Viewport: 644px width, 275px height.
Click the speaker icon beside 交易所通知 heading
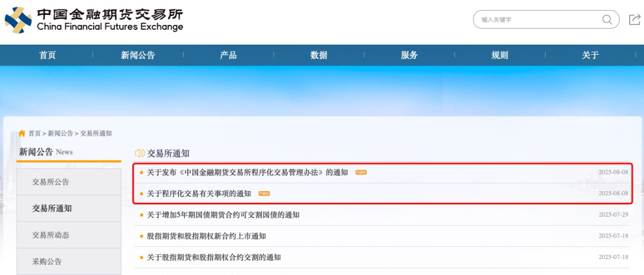tap(140, 154)
